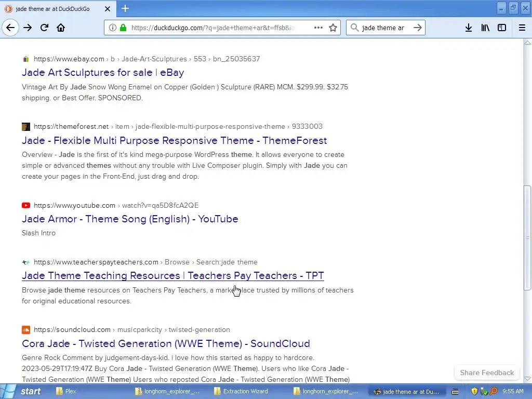This screenshot has height=399, width=532.
Task: Click the scrollbar up arrow
Action: click(527, 43)
